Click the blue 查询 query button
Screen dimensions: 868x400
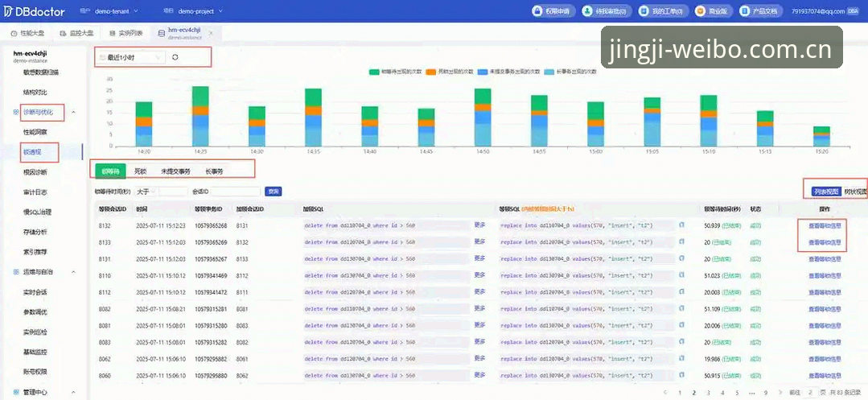[273, 191]
